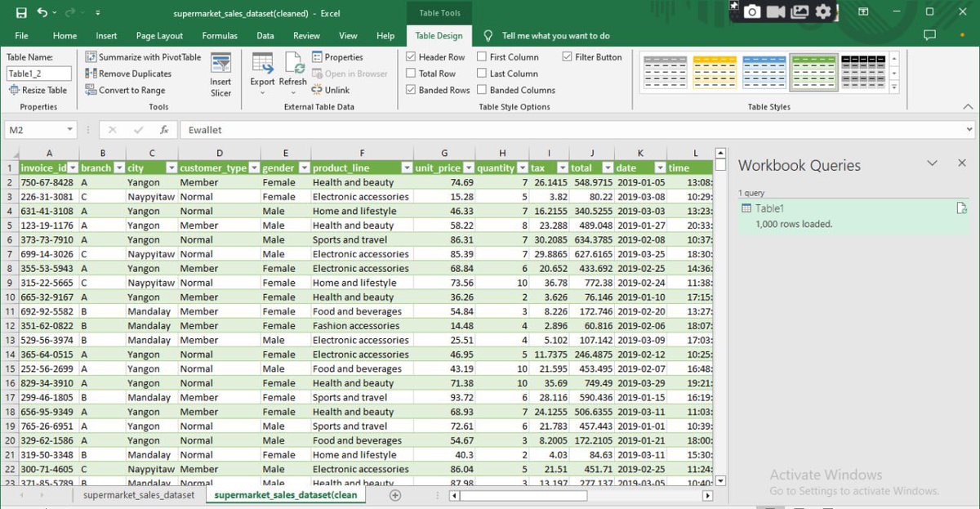Image resolution: width=980 pixels, height=509 pixels.
Task: Click the formula bar Cancel X icon
Action: click(112, 130)
